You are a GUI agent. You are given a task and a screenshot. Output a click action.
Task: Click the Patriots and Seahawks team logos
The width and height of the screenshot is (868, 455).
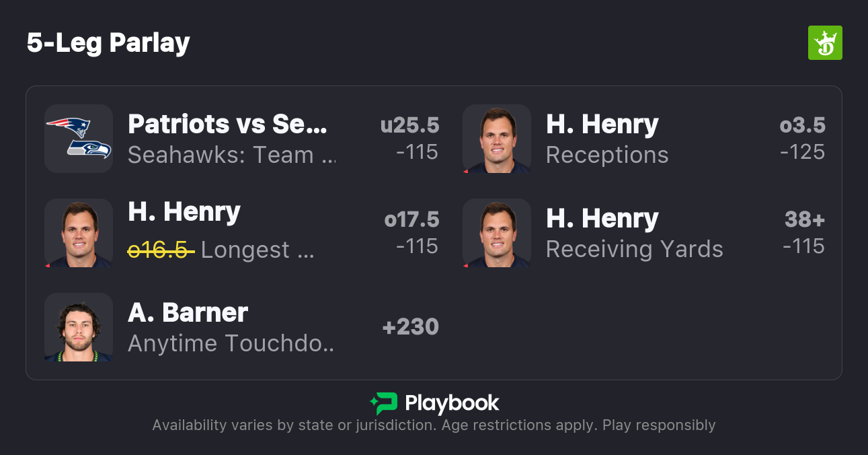(79, 139)
